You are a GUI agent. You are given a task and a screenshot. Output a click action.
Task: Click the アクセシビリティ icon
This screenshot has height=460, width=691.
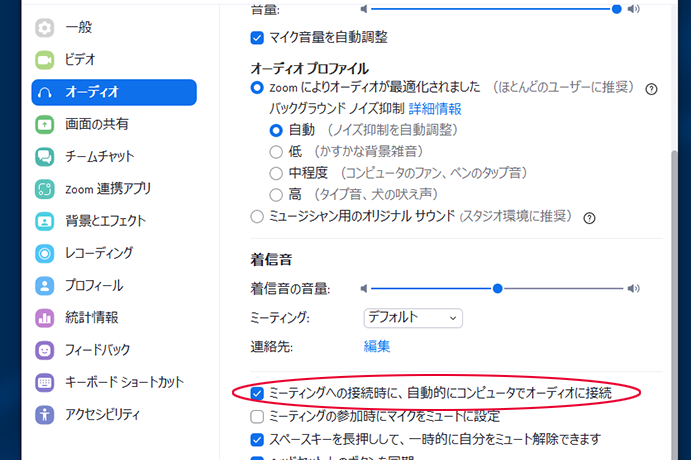45,415
